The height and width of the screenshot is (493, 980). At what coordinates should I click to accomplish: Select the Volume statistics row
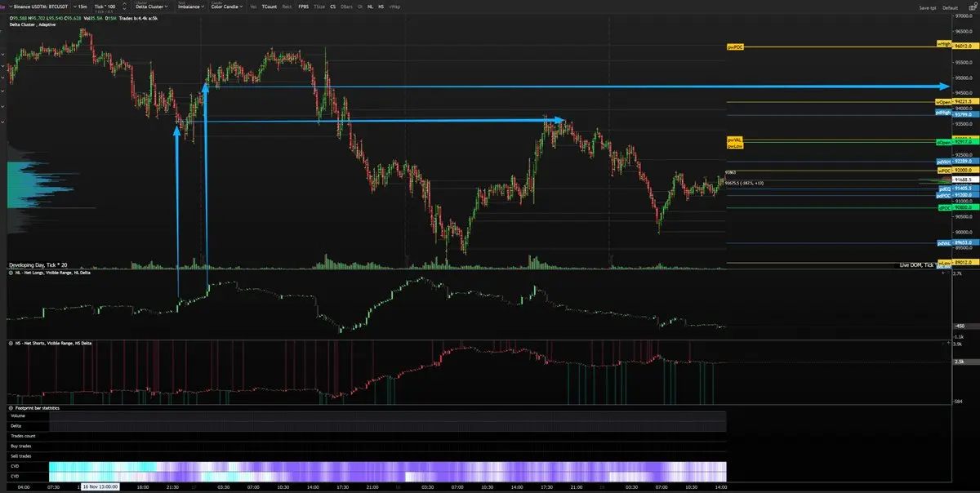pyautogui.click(x=367, y=416)
